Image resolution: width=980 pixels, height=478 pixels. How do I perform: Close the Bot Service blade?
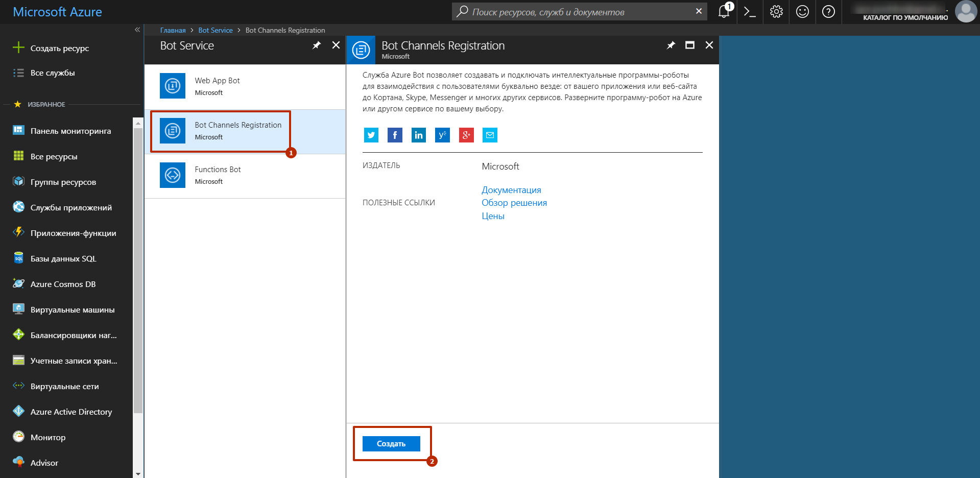pos(336,45)
